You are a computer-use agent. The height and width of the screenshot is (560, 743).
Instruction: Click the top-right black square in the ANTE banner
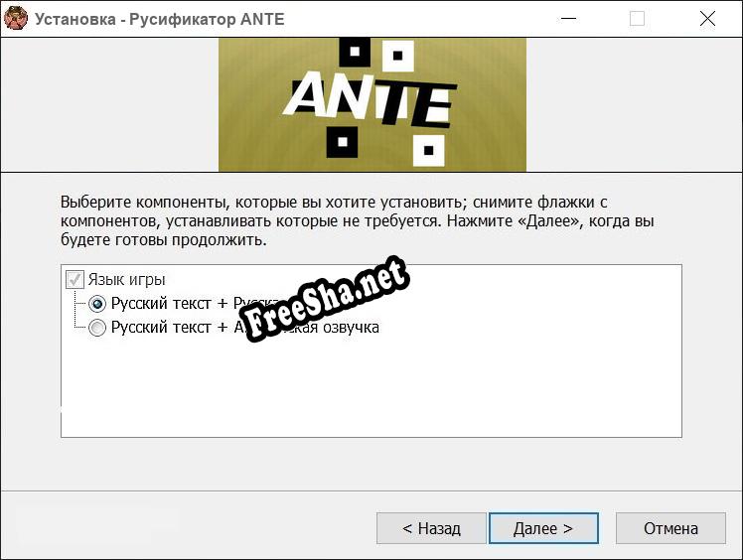click(x=397, y=56)
